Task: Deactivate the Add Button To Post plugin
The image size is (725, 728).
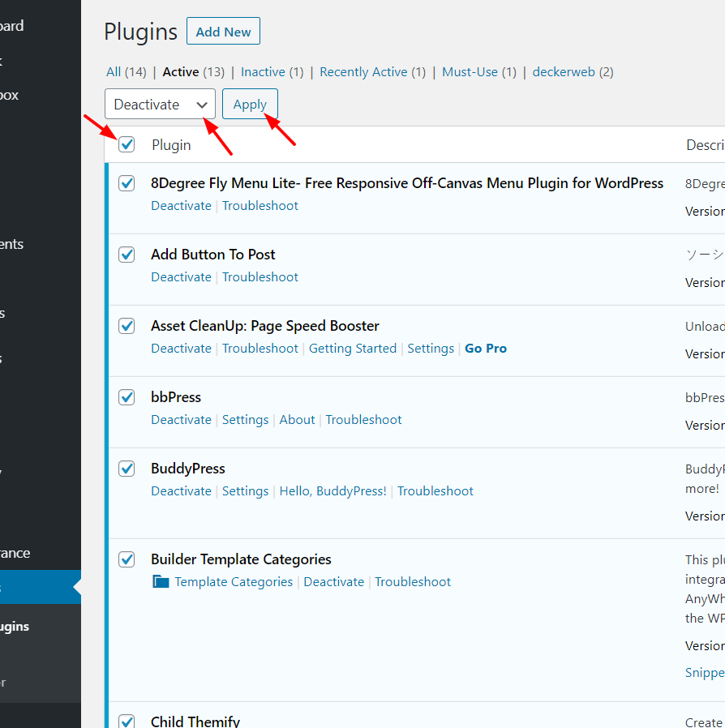Action: tap(181, 277)
